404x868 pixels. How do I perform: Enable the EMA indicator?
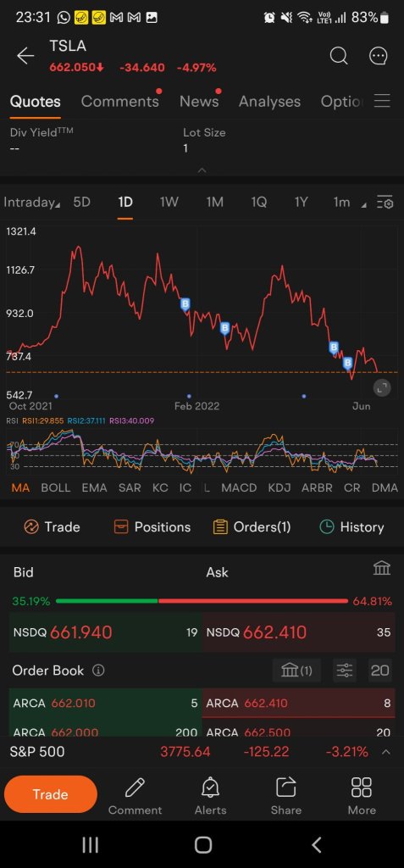[x=94, y=487]
